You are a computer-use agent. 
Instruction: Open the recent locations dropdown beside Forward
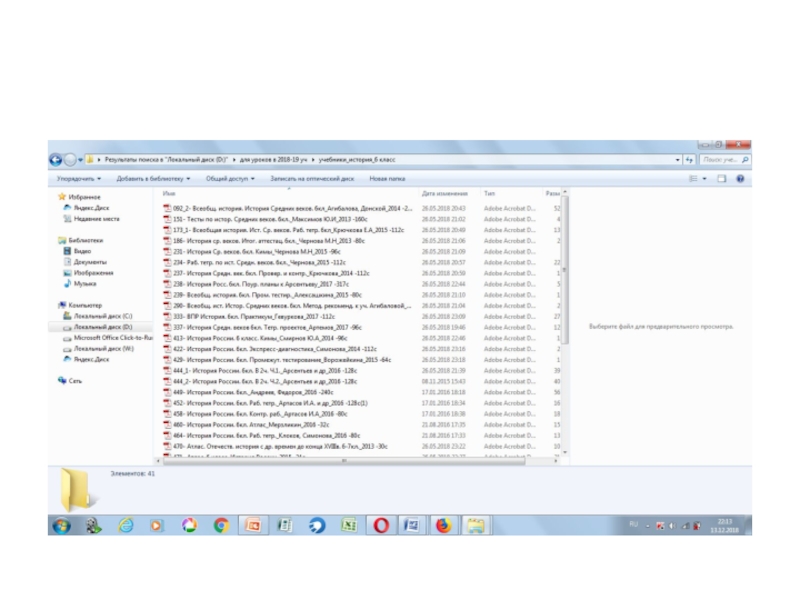[80, 160]
